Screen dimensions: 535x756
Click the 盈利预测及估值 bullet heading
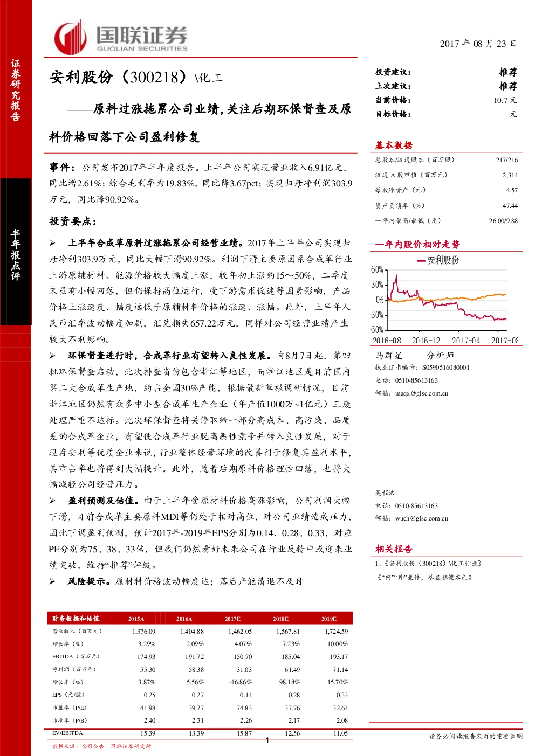click(104, 501)
